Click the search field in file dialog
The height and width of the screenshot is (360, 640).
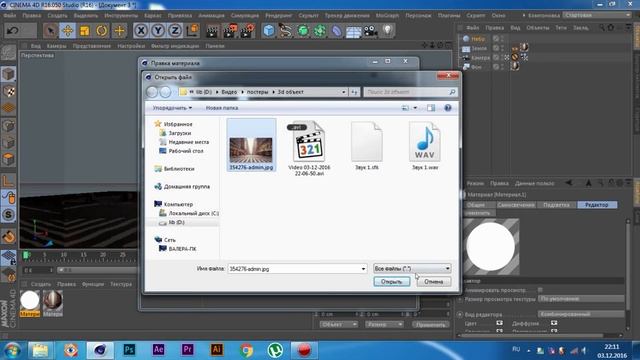coord(410,92)
